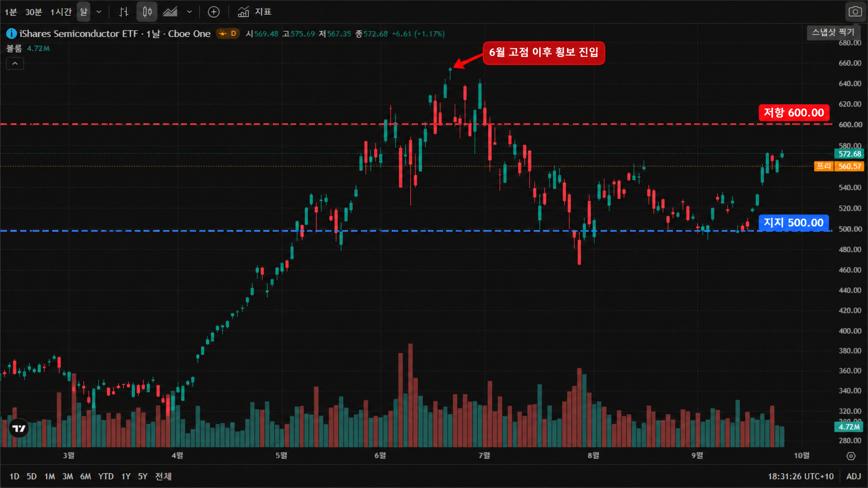Click the orange D data-status badge
The image size is (868, 488).
click(x=228, y=33)
